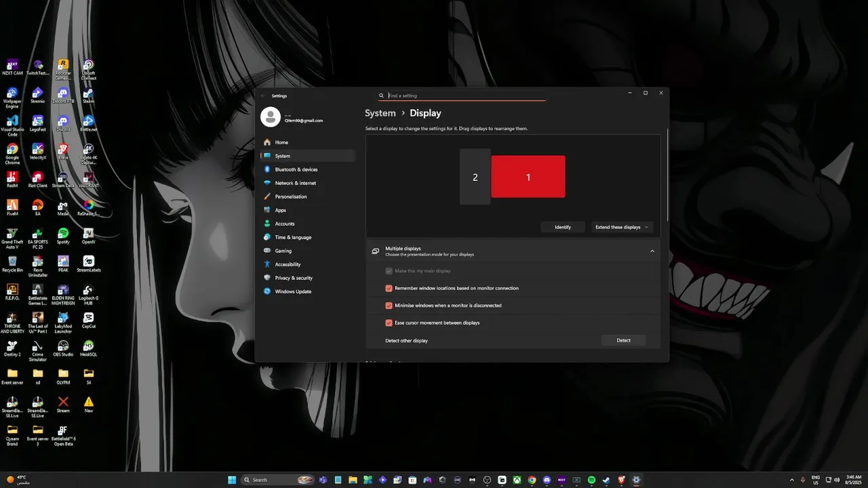The width and height of the screenshot is (868, 488).
Task: Select System in Settings sidebar
Action: pos(307,156)
